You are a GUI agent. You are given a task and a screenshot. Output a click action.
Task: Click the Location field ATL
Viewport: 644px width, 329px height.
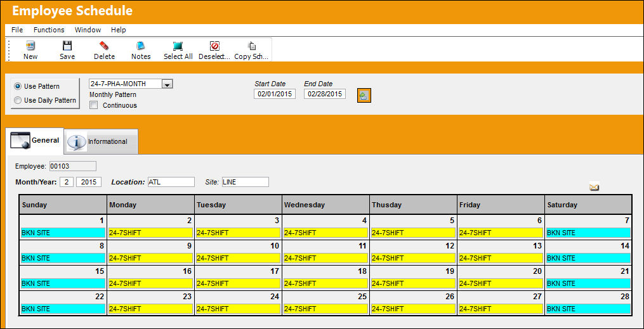pyautogui.click(x=171, y=182)
